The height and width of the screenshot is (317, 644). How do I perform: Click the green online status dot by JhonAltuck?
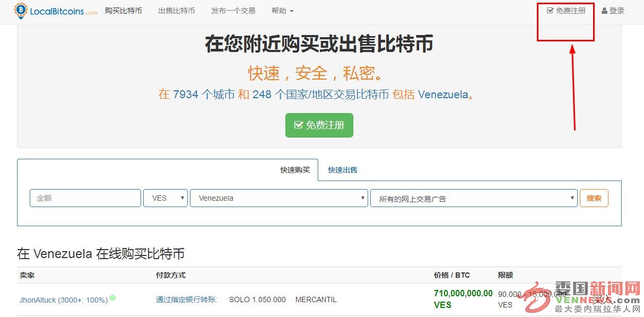112,298
